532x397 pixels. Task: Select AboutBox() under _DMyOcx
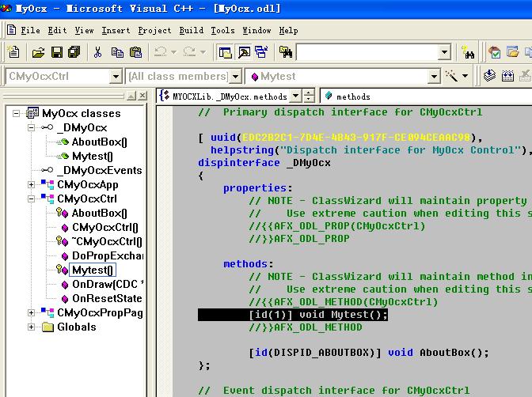(x=99, y=142)
